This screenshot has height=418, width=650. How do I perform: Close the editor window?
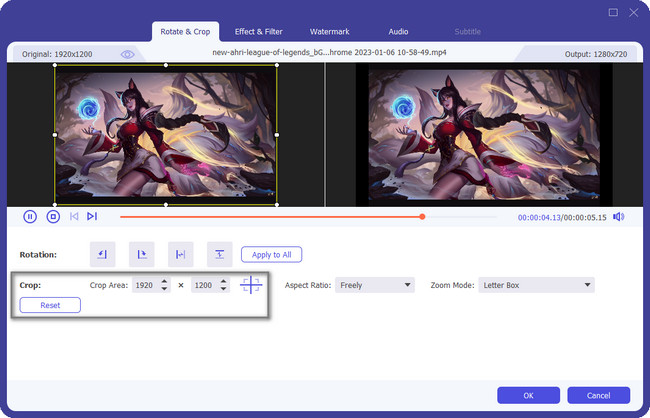coord(633,12)
